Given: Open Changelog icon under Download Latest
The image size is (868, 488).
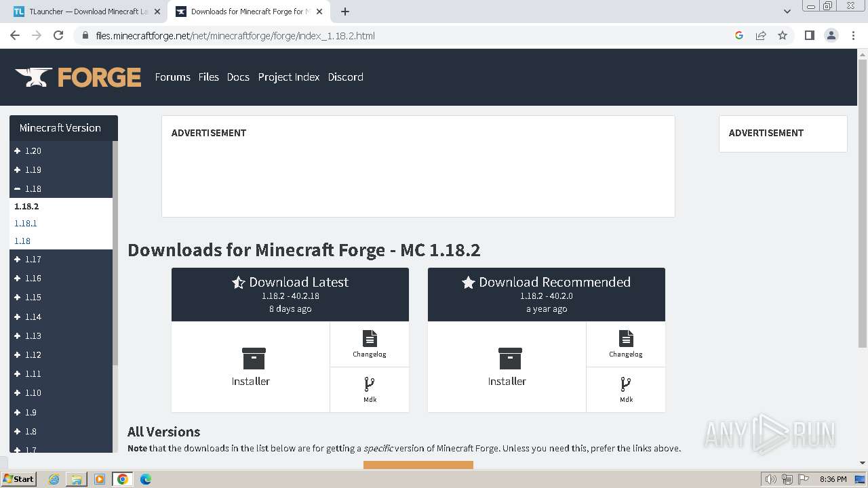Looking at the screenshot, I should tap(370, 338).
